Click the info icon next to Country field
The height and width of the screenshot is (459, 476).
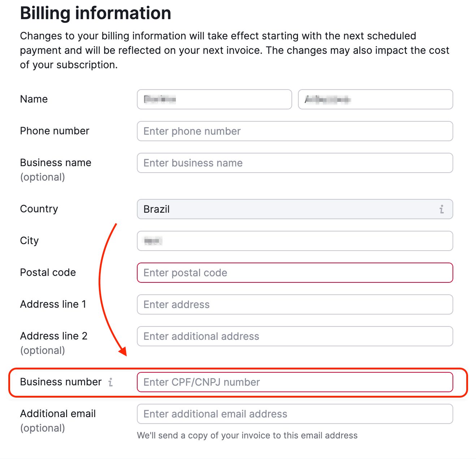tap(441, 209)
